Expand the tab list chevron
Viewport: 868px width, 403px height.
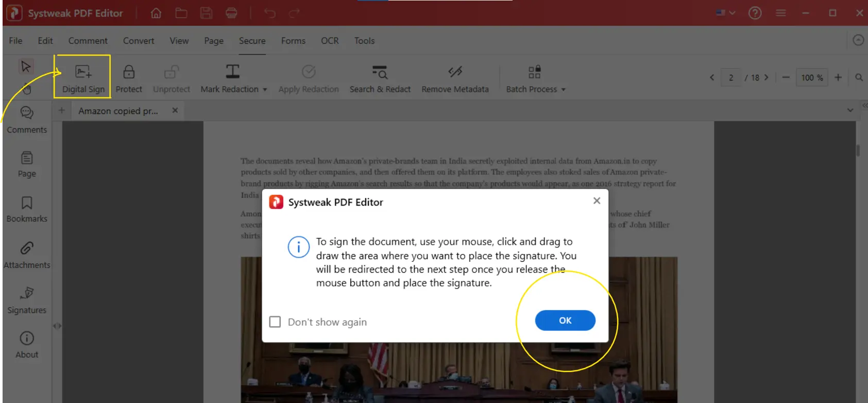[x=850, y=110]
